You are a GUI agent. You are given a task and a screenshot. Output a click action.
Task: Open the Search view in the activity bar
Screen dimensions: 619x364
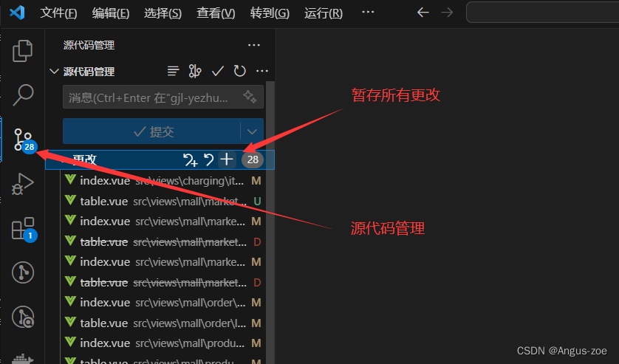(22, 95)
